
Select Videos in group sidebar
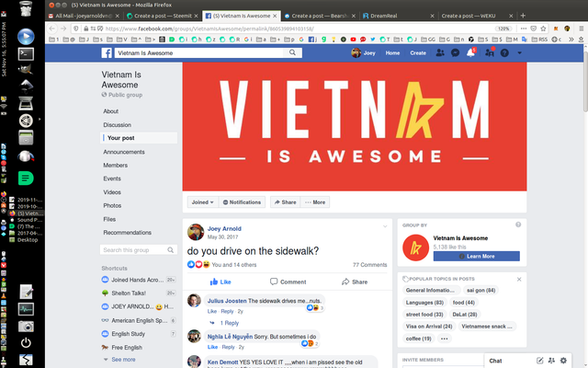112,192
